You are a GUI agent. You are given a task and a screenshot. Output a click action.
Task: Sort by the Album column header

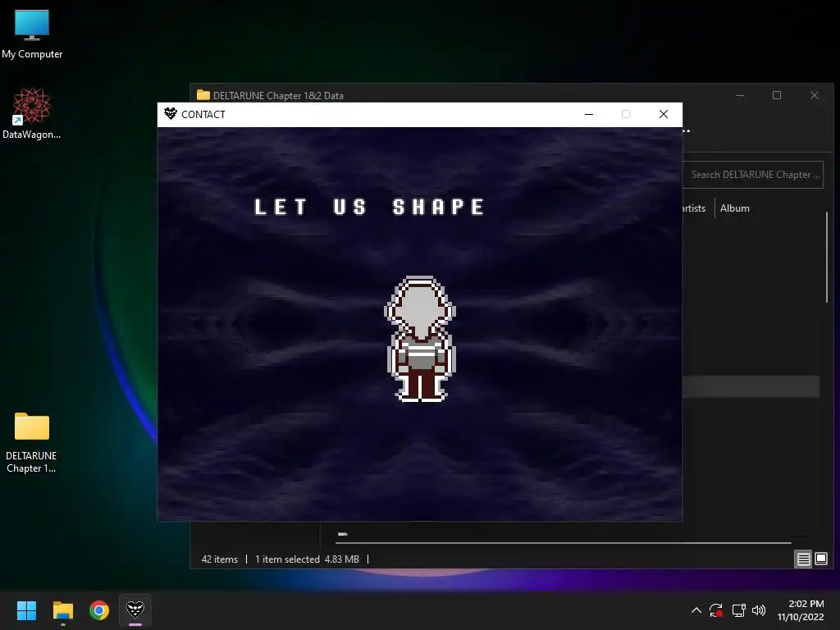(x=734, y=208)
